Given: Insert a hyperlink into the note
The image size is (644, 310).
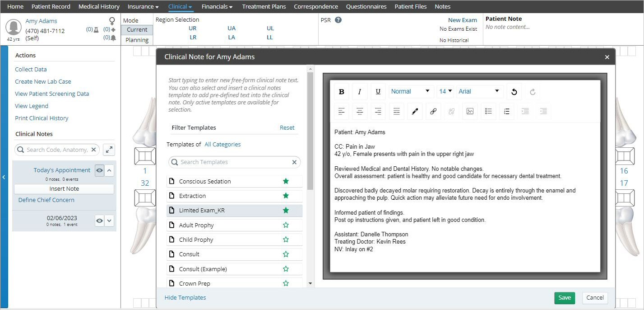Looking at the screenshot, I should click(433, 111).
